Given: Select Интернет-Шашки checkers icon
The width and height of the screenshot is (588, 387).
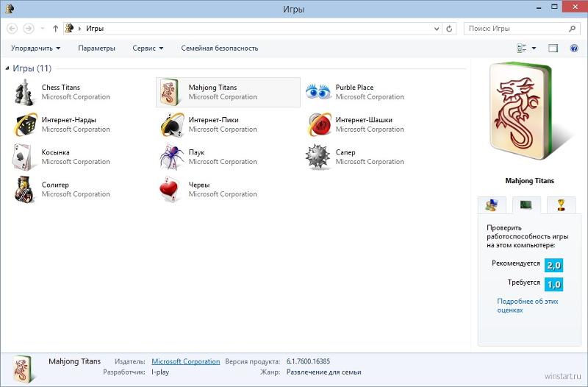Looking at the screenshot, I should (x=320, y=124).
